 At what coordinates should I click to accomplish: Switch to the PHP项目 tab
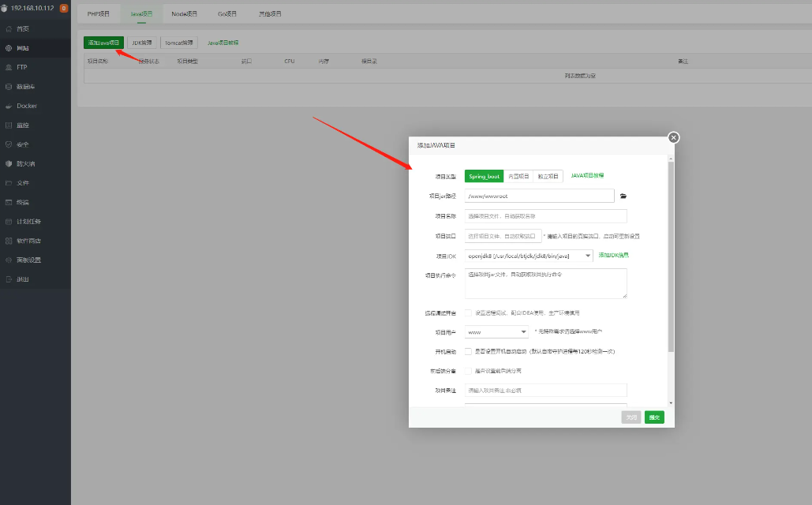(99, 14)
